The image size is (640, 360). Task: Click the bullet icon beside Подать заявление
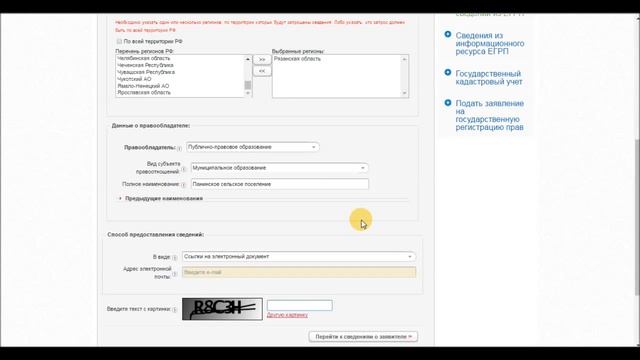448,103
